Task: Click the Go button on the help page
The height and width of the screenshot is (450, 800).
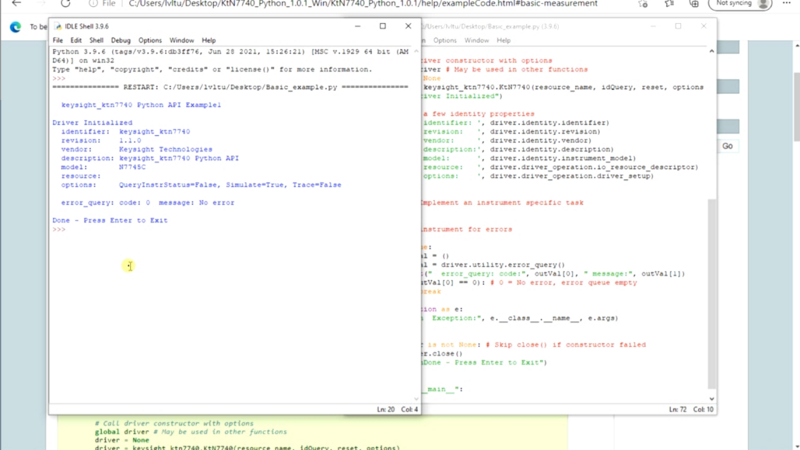Action: tap(727, 146)
